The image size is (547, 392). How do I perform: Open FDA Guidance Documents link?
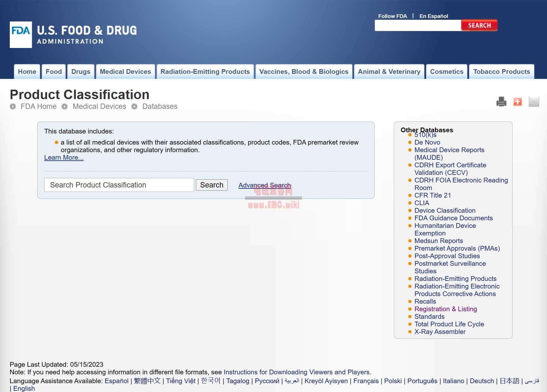coord(454,218)
